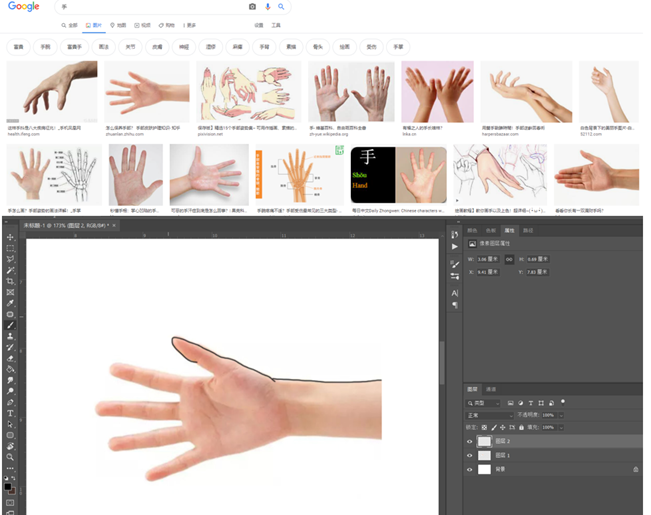Viewport: 651px width, 515px height.
Task: Select the Zoom tool
Action: pos(10,457)
